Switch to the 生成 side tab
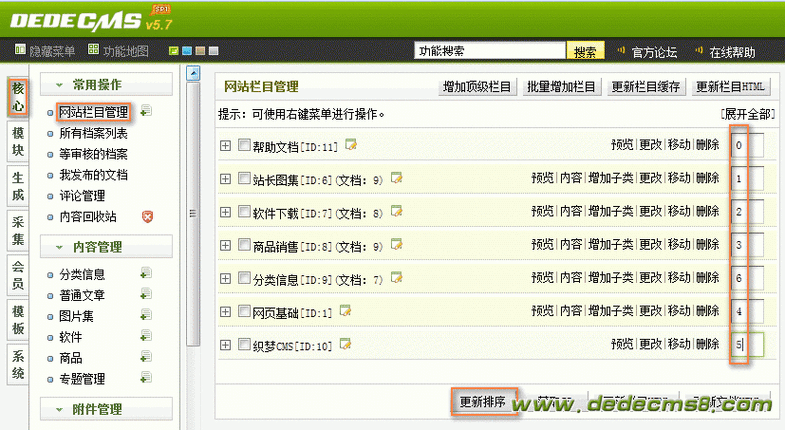 coord(18,186)
